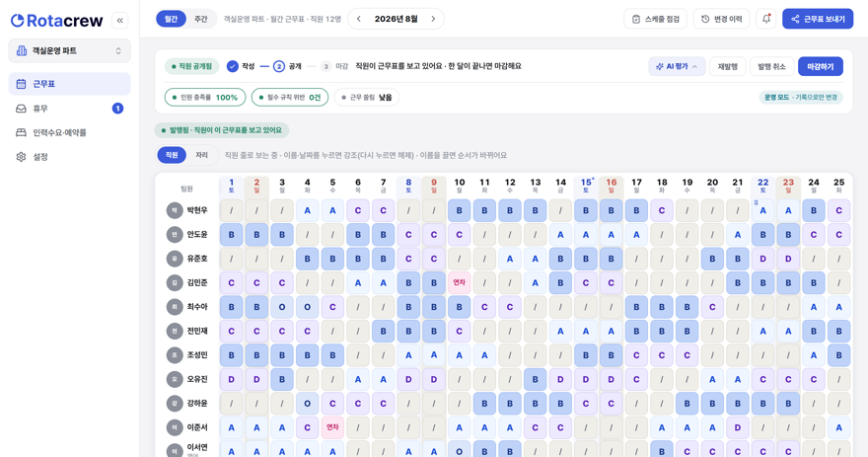Switch to the 자리 view
868x457 pixels.
click(201, 155)
